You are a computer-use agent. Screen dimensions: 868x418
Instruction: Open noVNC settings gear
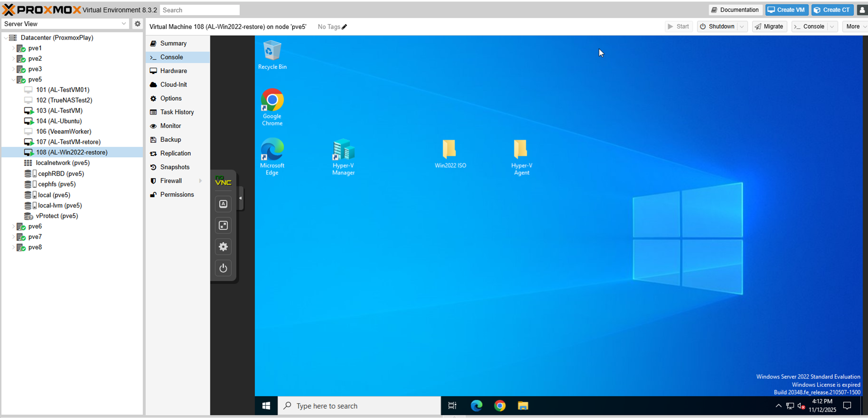(x=223, y=247)
